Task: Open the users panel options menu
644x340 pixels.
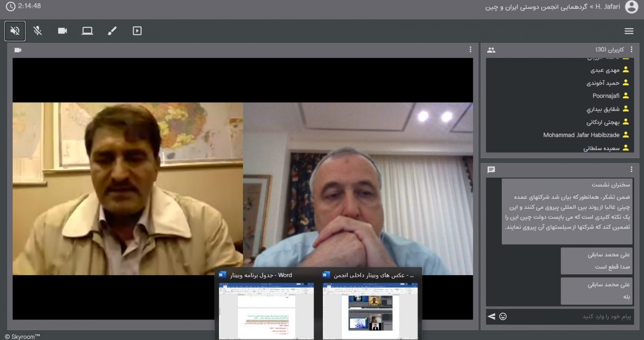Action: 631,49
